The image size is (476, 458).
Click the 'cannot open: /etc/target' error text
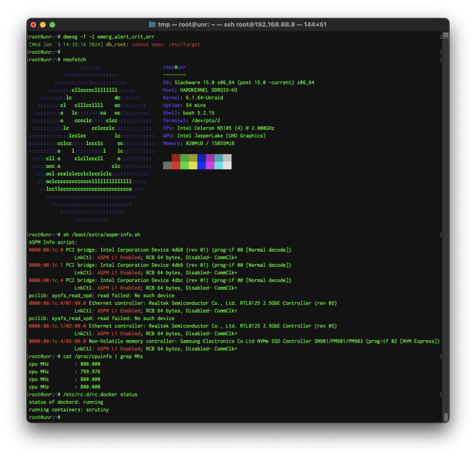click(166, 45)
